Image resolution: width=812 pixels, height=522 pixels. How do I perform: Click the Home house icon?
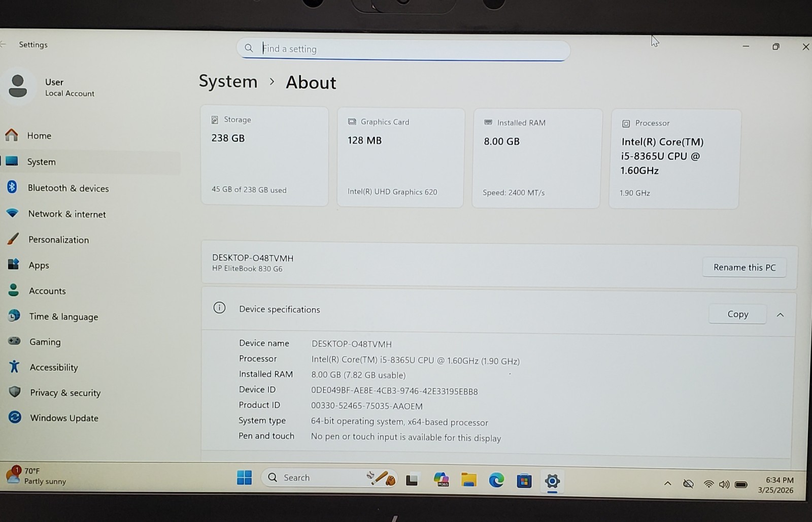pyautogui.click(x=12, y=135)
